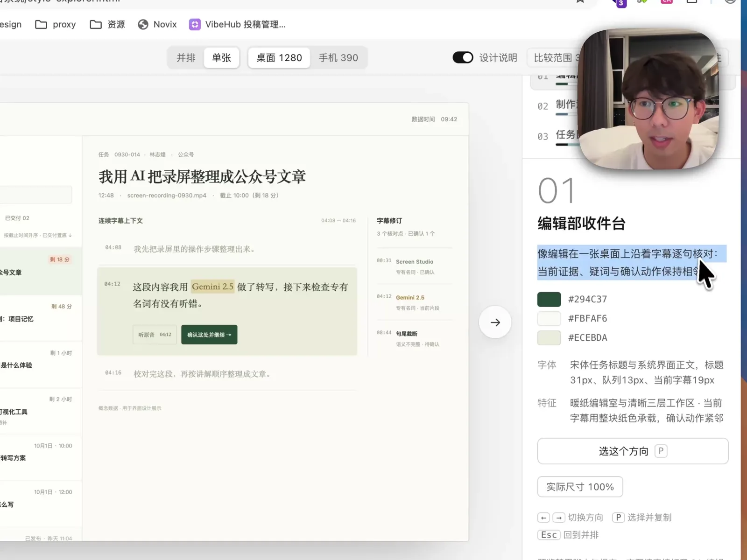
Task: Click the search field in the queue sidebar
Action: pos(36,195)
